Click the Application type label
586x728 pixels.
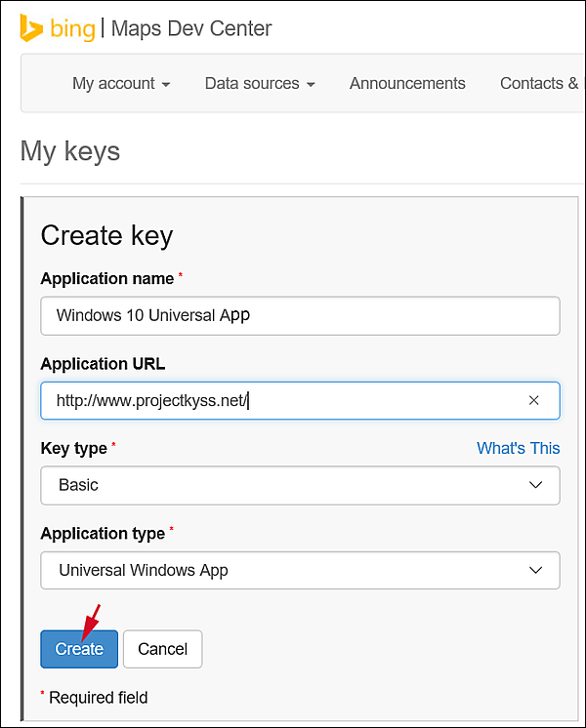(x=103, y=534)
